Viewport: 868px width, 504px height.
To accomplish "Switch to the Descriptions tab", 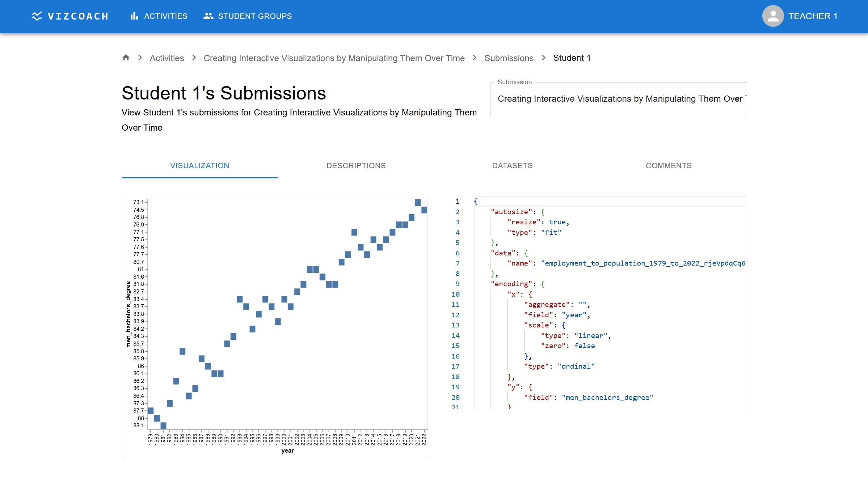I will (356, 166).
